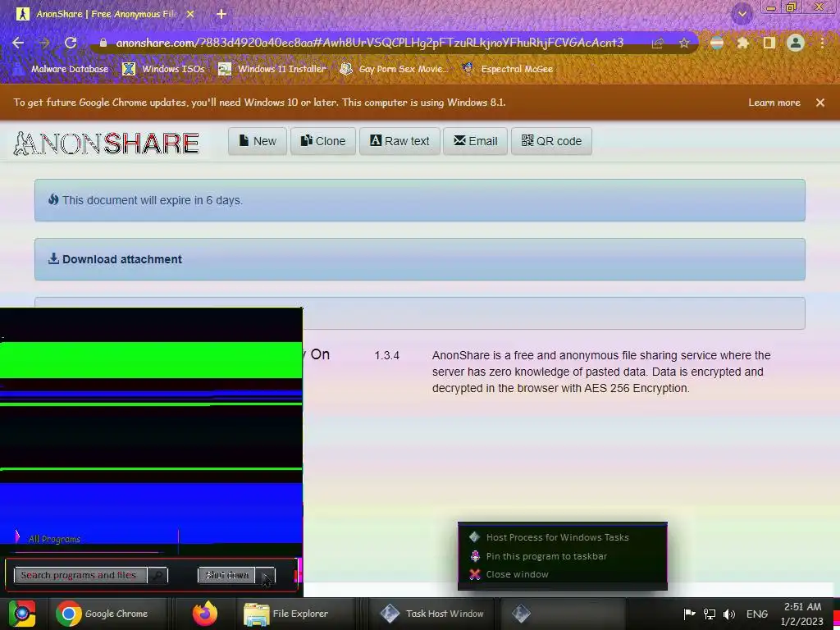Go back using the browser back arrow
Viewport: 840px width, 630px height.
tap(18, 43)
